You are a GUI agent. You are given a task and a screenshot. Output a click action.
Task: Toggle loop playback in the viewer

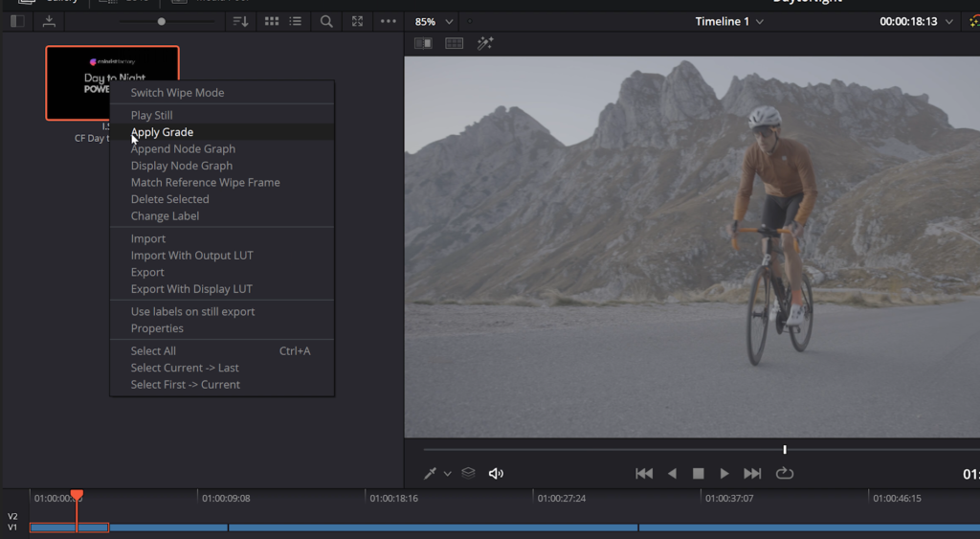[785, 473]
